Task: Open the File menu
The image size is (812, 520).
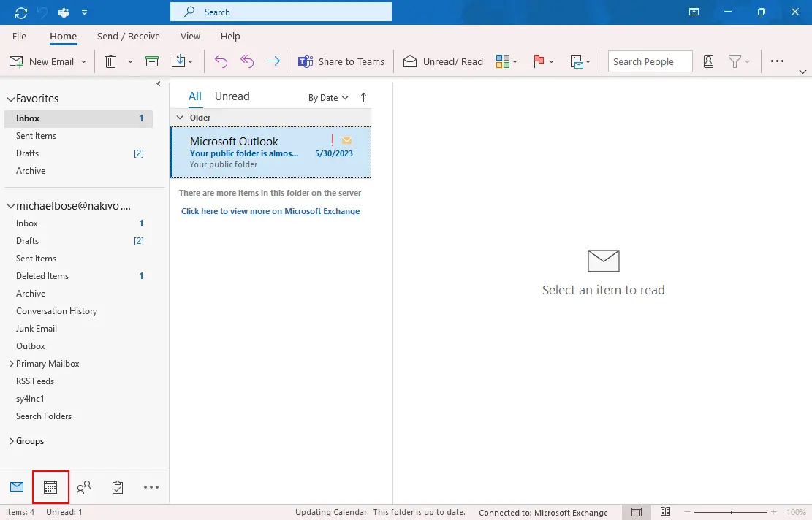Action: tap(19, 37)
